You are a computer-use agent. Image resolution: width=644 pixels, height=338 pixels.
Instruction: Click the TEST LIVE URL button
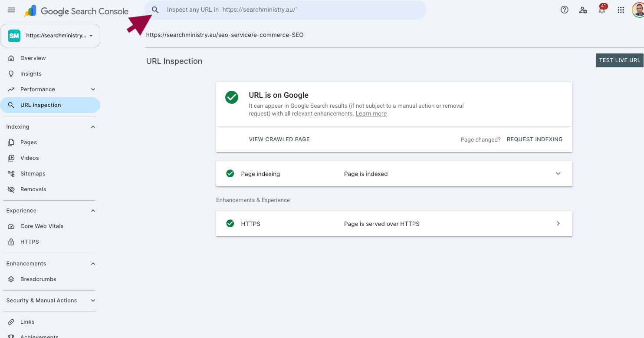(620, 60)
